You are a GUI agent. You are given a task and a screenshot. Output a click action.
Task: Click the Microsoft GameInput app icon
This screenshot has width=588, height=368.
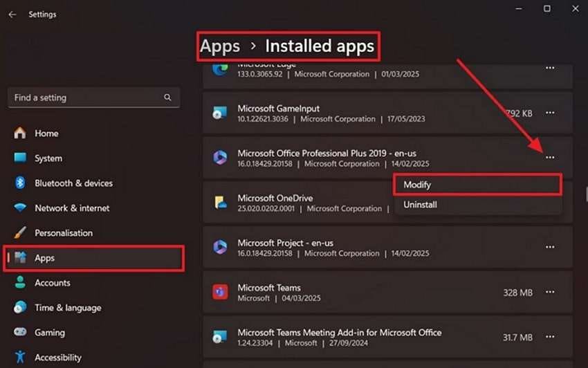click(220, 113)
